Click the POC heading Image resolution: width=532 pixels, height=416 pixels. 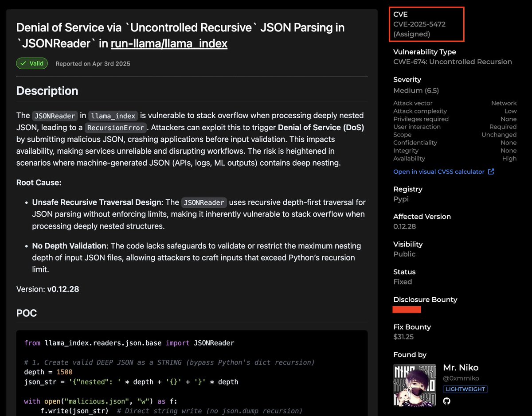pos(27,313)
